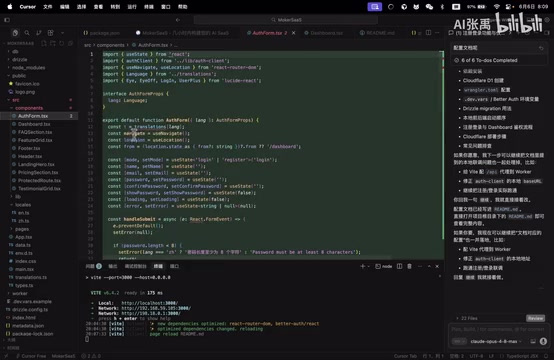Maximize the panel with the up chevron

coord(429,266)
